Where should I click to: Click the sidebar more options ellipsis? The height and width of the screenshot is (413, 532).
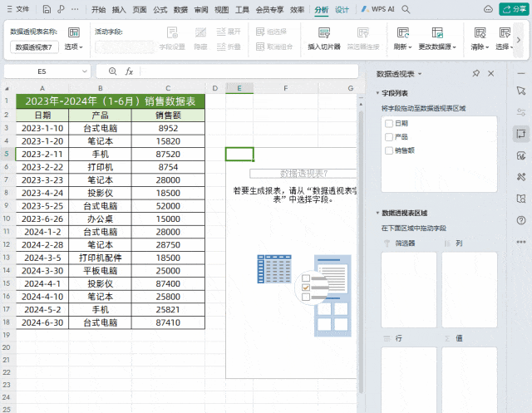pyautogui.click(x=521, y=242)
